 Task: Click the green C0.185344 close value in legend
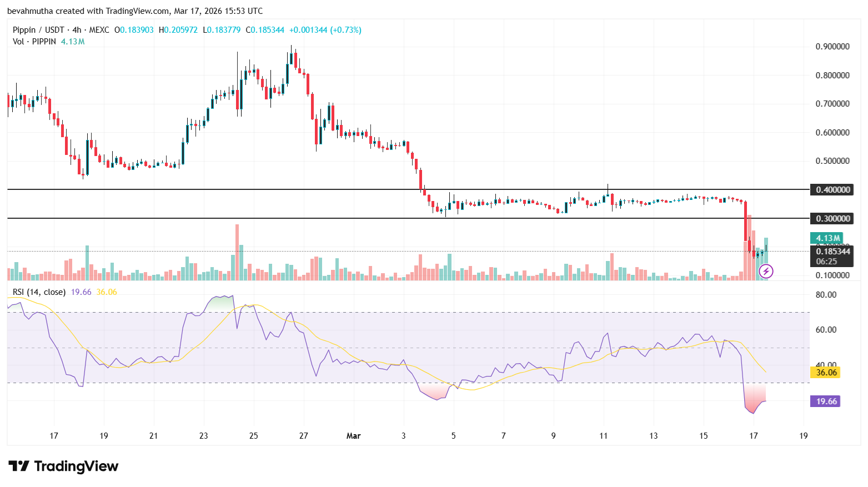pyautogui.click(x=265, y=30)
